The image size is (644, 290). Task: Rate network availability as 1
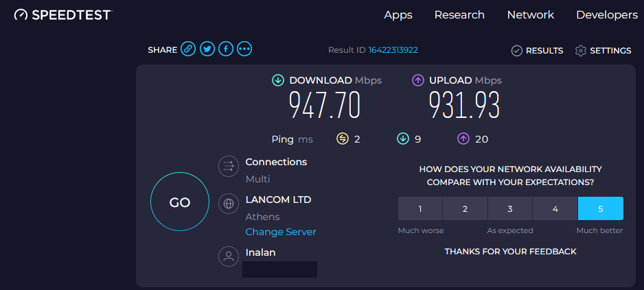(x=420, y=209)
